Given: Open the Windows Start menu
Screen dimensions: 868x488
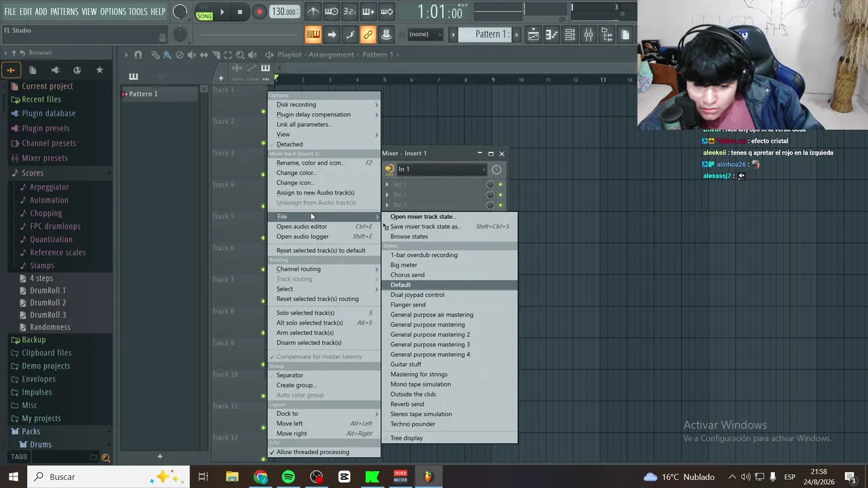Looking at the screenshot, I should 14,476.
